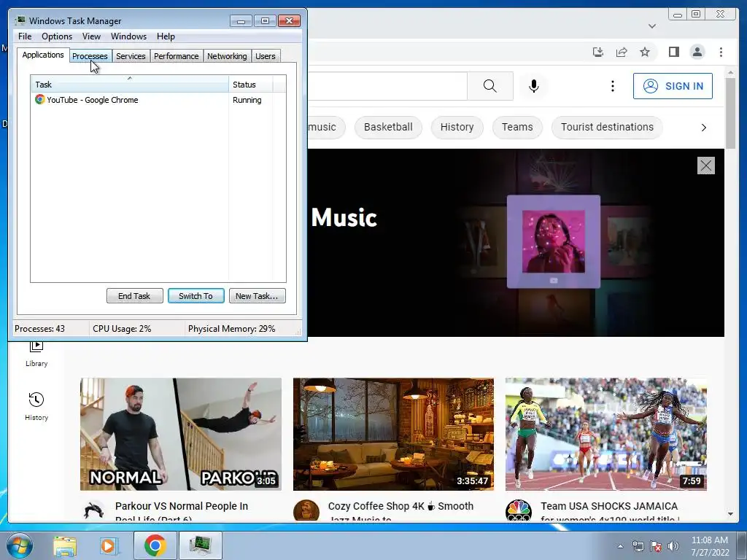
Task: Select the History filter chip
Action: [x=457, y=127]
